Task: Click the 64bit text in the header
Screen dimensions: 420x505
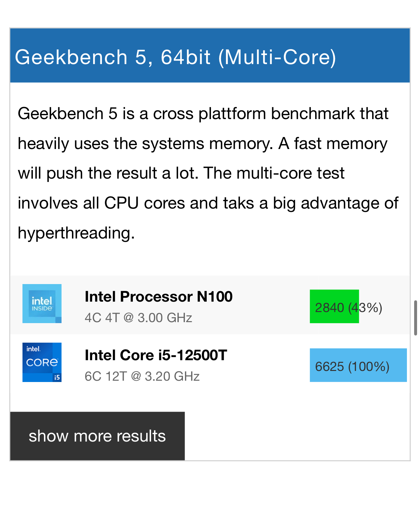Action: 186,57
